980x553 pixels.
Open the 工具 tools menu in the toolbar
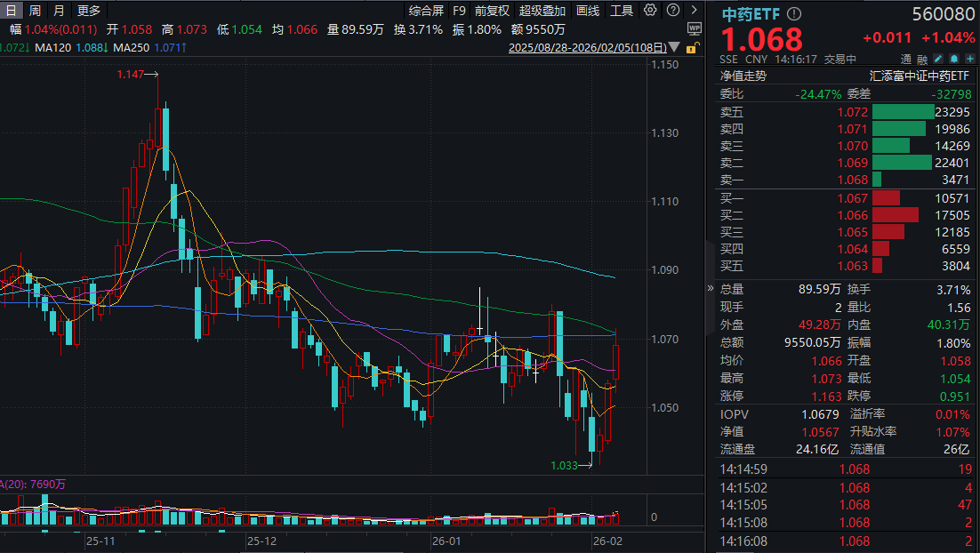point(623,10)
